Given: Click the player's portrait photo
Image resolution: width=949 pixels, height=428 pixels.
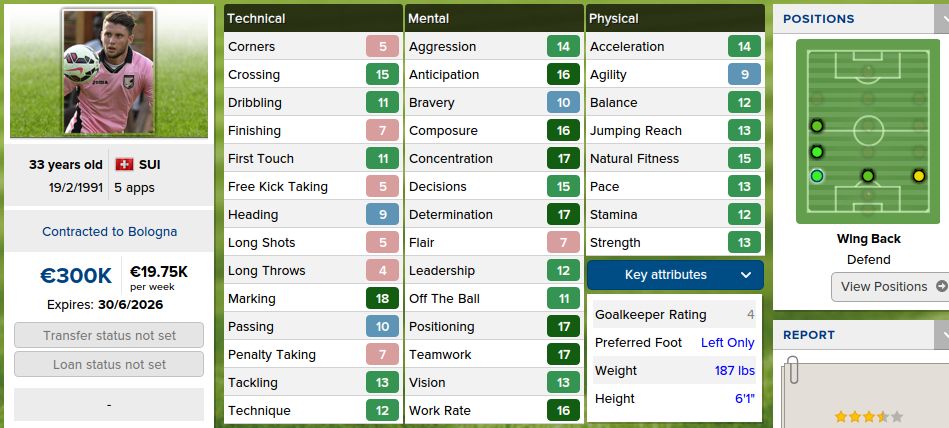Looking at the screenshot, I should [109, 72].
